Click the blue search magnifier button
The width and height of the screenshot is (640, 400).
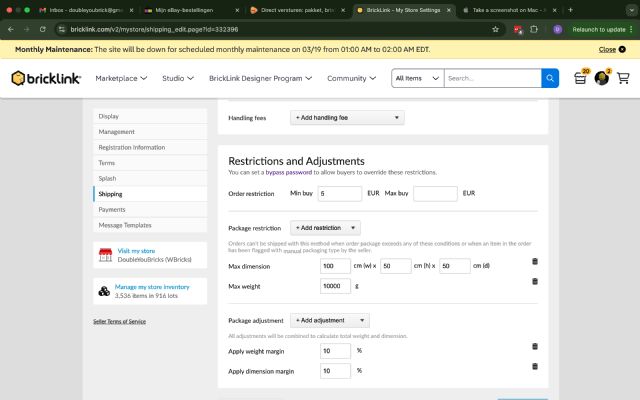550,78
